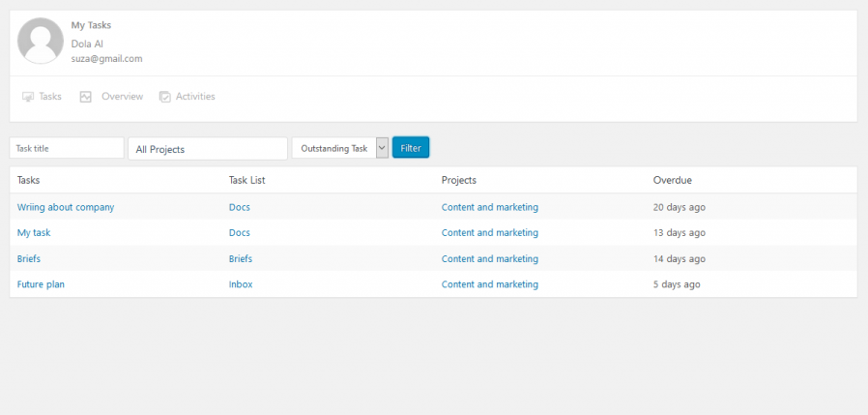
Task: Open the My task link
Action: (x=34, y=233)
